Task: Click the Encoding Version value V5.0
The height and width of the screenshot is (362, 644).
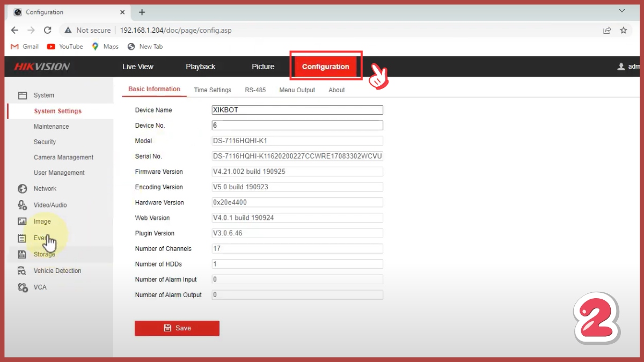Action: point(297,187)
